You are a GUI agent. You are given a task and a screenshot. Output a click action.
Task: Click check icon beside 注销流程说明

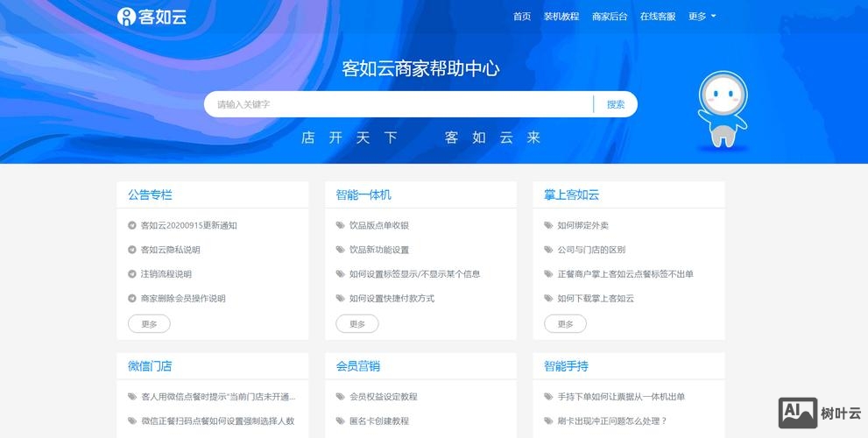pyautogui.click(x=131, y=274)
